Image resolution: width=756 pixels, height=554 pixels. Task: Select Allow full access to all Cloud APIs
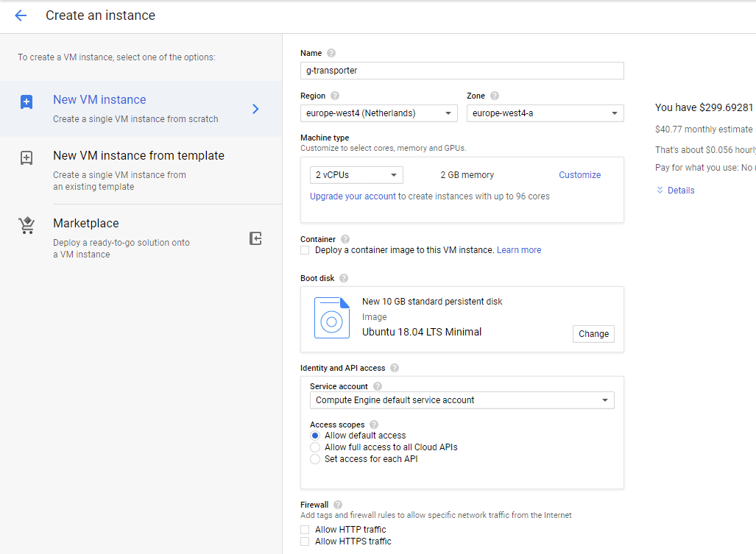click(x=315, y=447)
